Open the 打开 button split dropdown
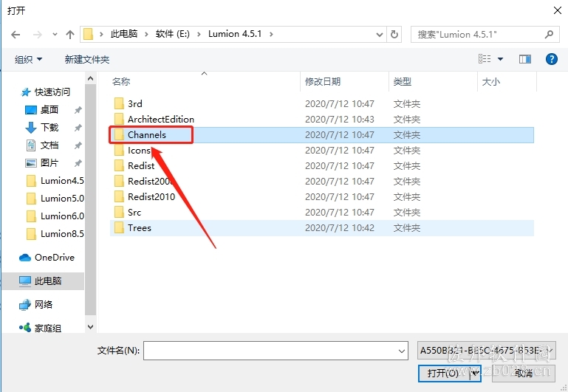The height and width of the screenshot is (392, 568). (475, 373)
